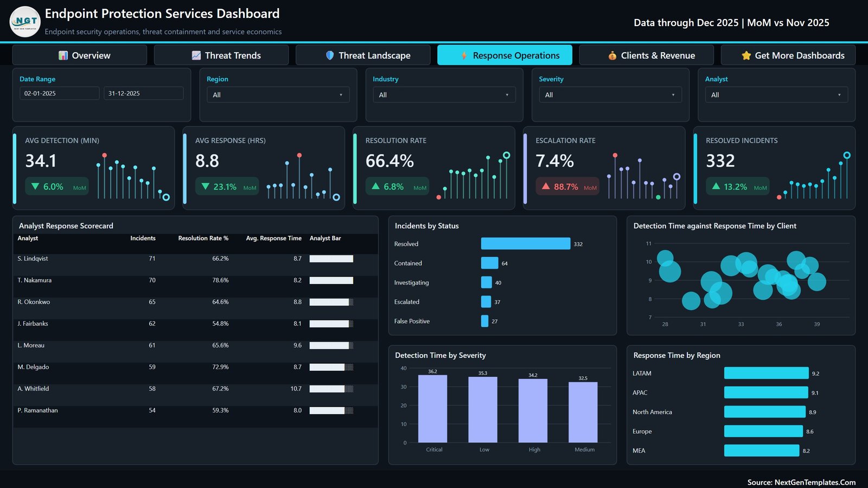This screenshot has height=488, width=868.
Task: Click the North America response time bar
Action: pos(765,412)
